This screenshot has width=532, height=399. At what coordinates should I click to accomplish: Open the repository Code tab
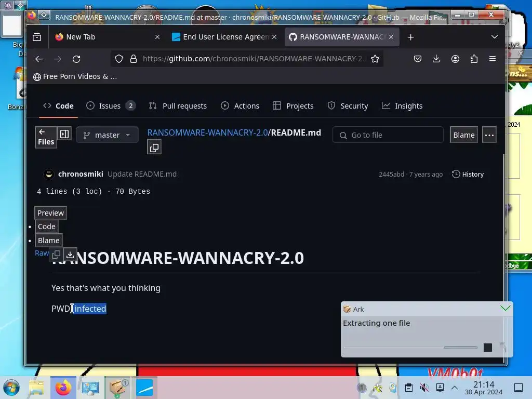58,106
